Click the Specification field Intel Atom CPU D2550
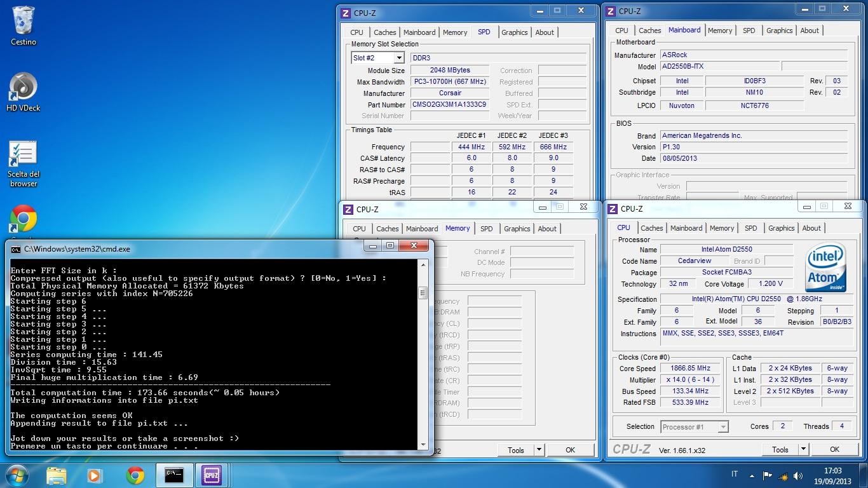The image size is (868, 488). click(x=757, y=299)
